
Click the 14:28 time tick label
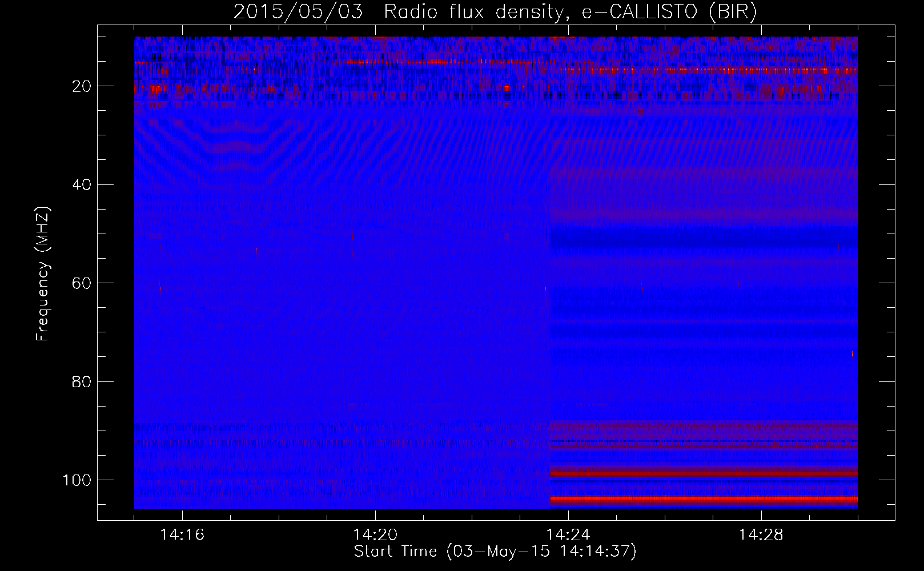(x=761, y=535)
